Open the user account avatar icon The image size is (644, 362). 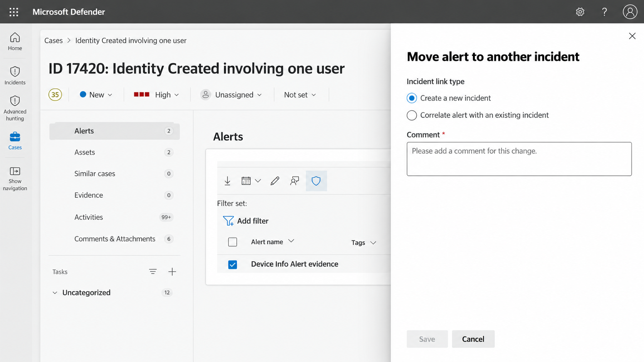coord(630,12)
